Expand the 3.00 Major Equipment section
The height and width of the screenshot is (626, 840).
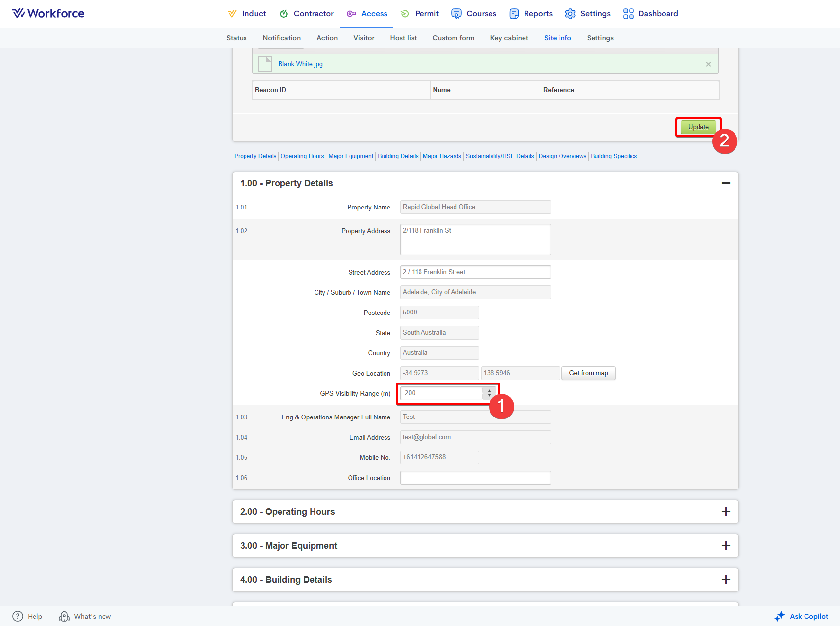pos(726,546)
